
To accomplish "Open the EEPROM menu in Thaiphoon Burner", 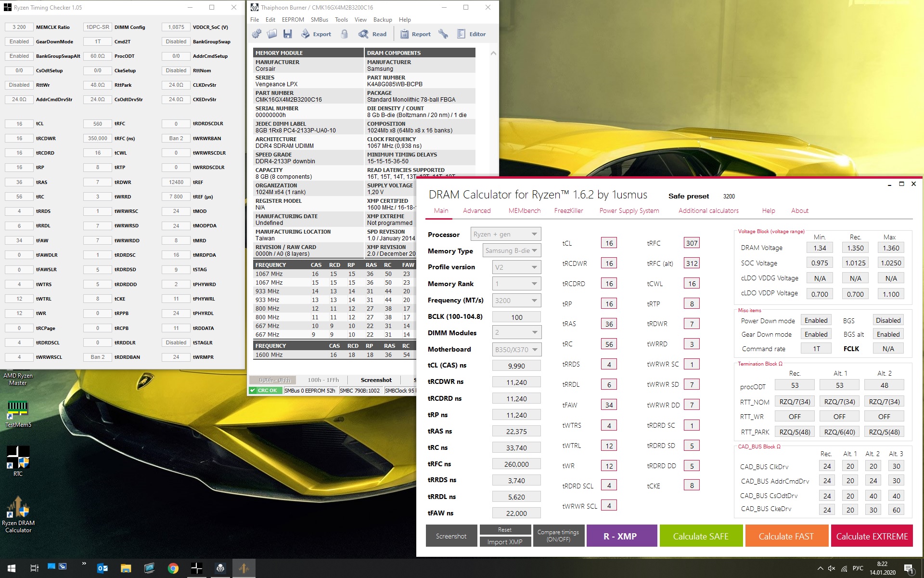I will click(293, 20).
